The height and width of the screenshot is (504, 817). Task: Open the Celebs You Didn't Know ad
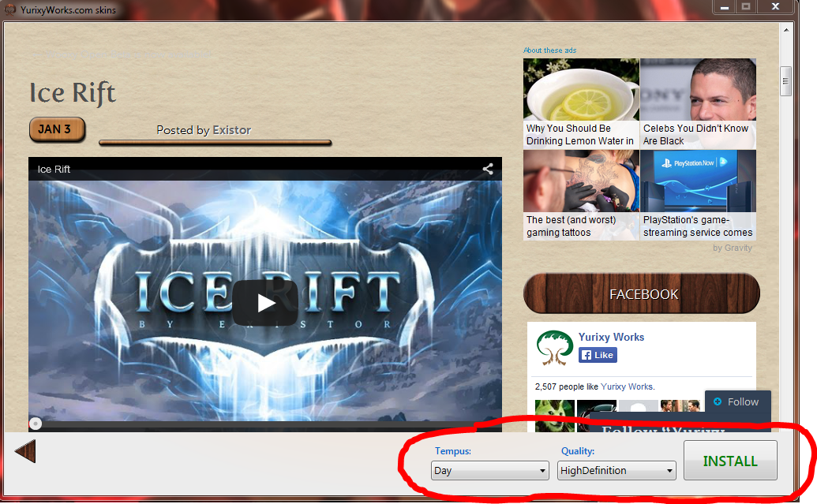[698, 89]
